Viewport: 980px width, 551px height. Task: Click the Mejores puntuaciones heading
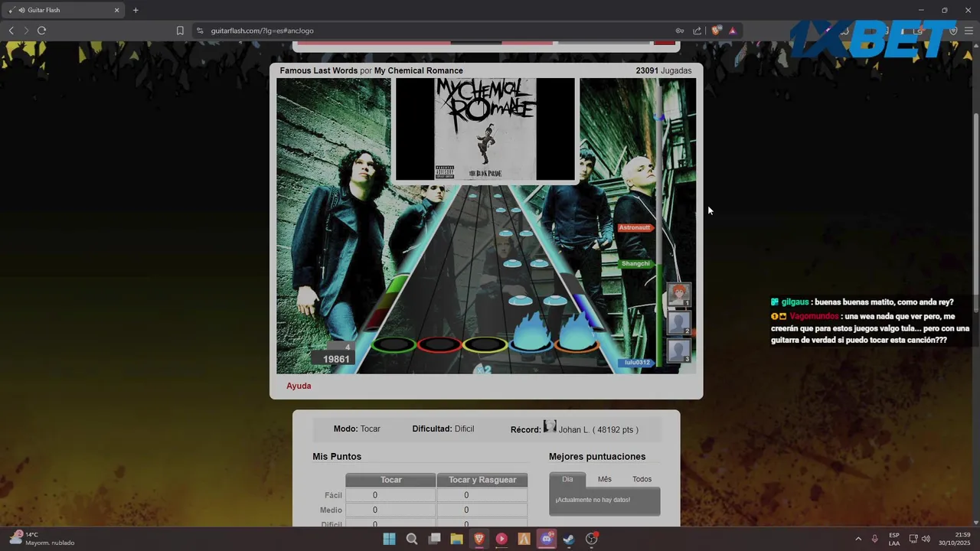[597, 456]
